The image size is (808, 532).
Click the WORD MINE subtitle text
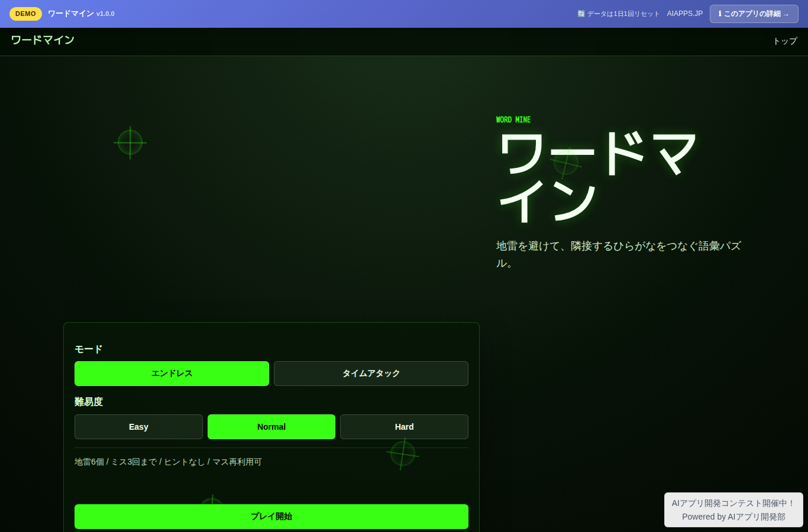tap(513, 119)
